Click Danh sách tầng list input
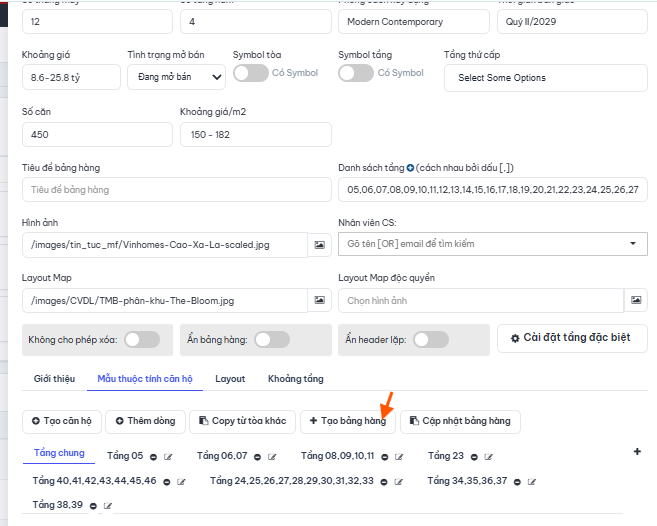Viewport: 657px width, 526px height. pyautogui.click(x=493, y=189)
